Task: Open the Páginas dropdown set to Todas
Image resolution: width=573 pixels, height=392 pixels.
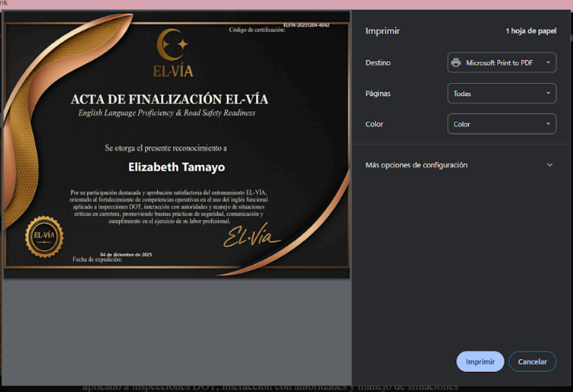Action: pyautogui.click(x=501, y=93)
